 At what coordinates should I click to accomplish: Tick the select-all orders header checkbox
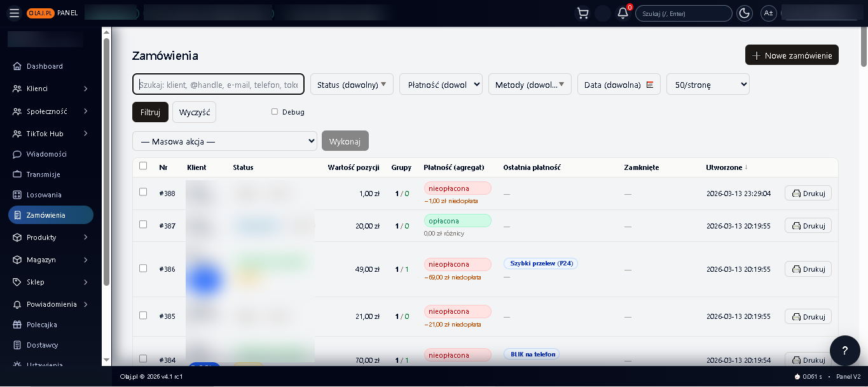(143, 166)
